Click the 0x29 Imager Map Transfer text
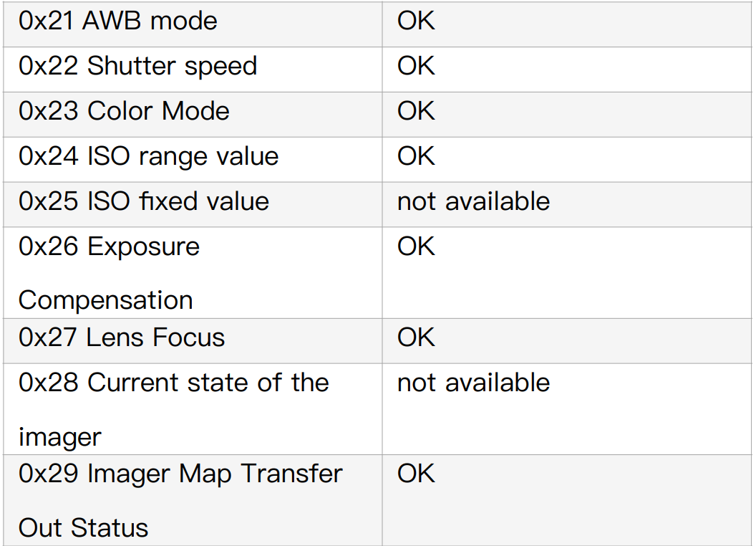The image size is (756, 546). click(180, 474)
